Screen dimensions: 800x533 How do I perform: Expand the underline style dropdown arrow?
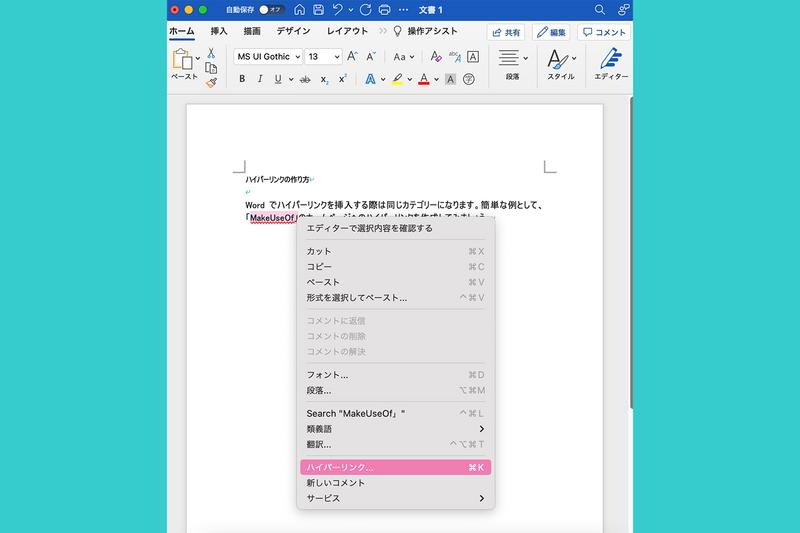tap(291, 80)
